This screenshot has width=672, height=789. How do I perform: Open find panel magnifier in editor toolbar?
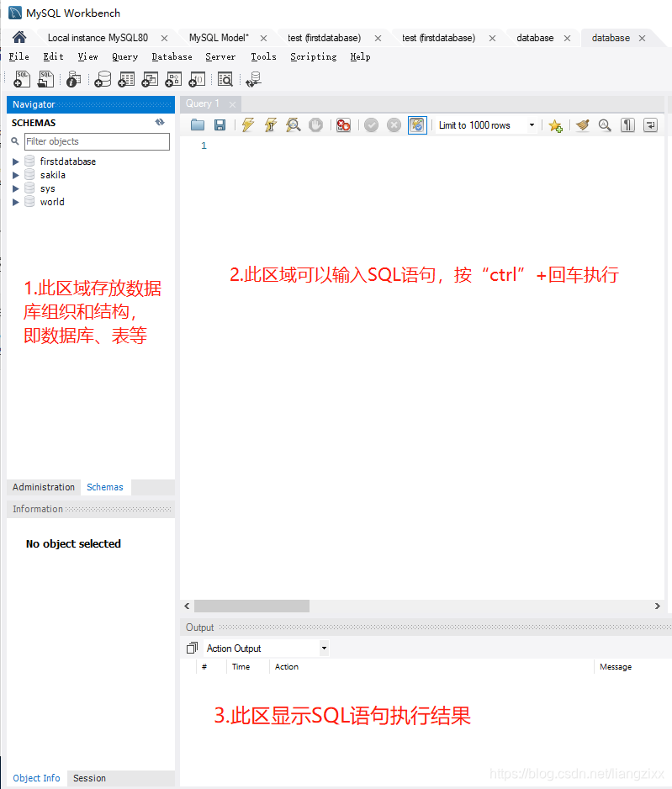[x=605, y=124]
